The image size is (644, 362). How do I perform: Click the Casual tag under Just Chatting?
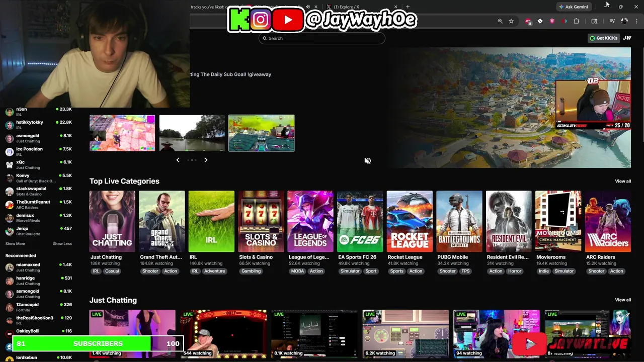pos(112,271)
